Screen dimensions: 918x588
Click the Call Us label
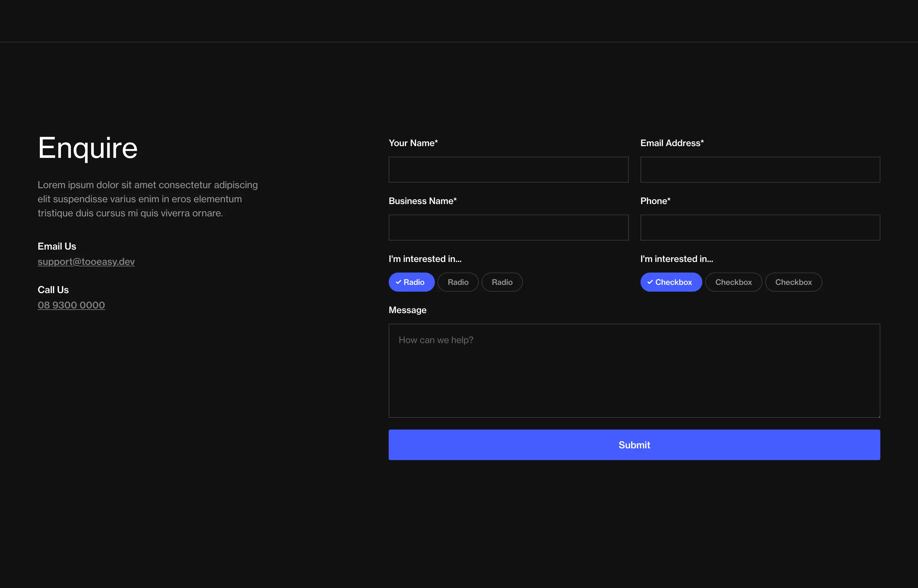click(x=53, y=290)
